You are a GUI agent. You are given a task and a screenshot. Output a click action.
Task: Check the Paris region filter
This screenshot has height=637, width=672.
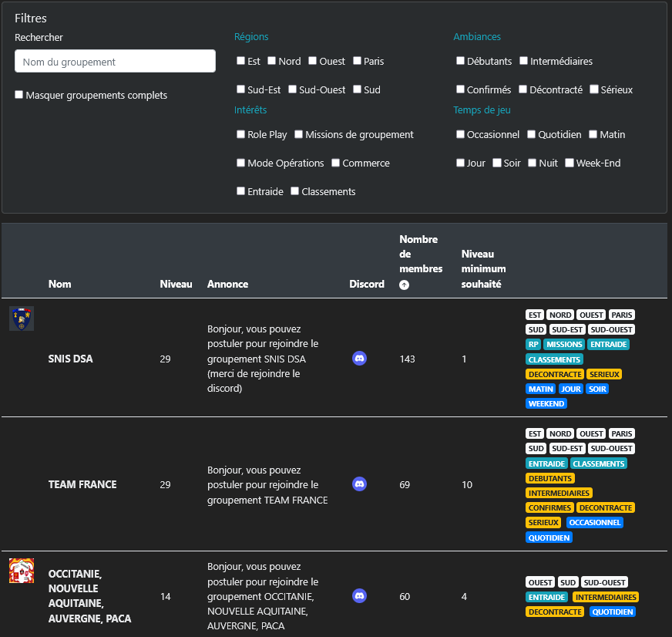pos(358,61)
